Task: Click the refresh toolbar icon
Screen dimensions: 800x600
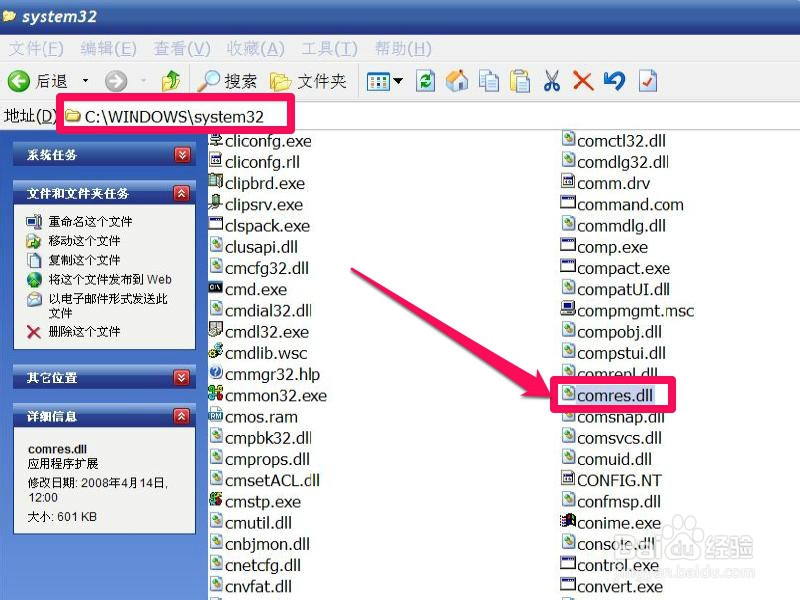Action: 425,81
